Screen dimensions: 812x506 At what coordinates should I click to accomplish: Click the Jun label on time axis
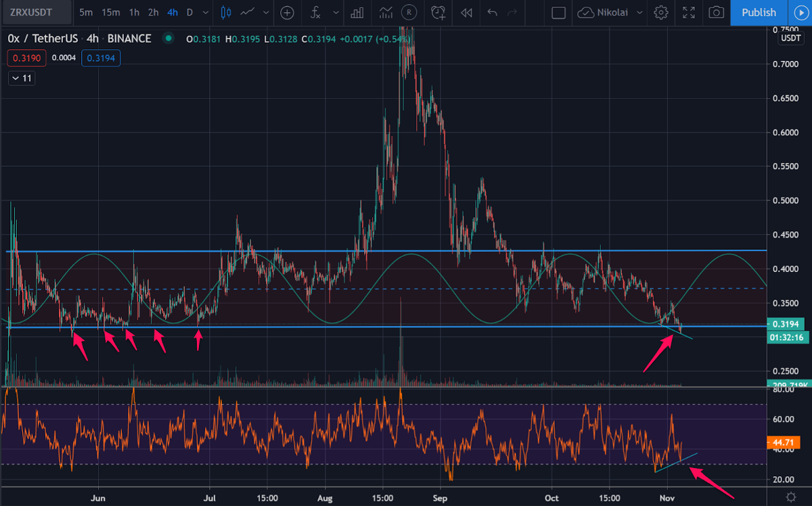99,497
